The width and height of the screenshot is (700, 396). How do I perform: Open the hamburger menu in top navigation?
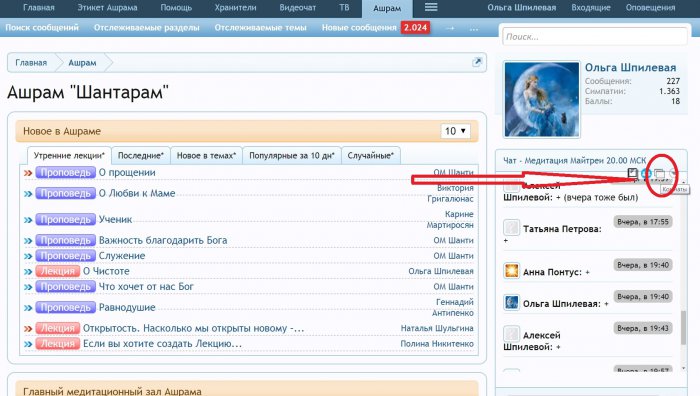click(431, 7)
